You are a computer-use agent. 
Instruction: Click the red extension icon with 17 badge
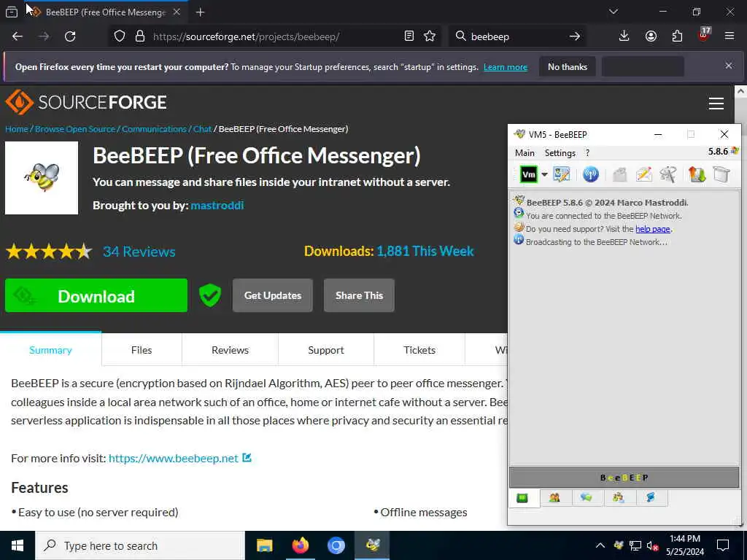pos(704,35)
